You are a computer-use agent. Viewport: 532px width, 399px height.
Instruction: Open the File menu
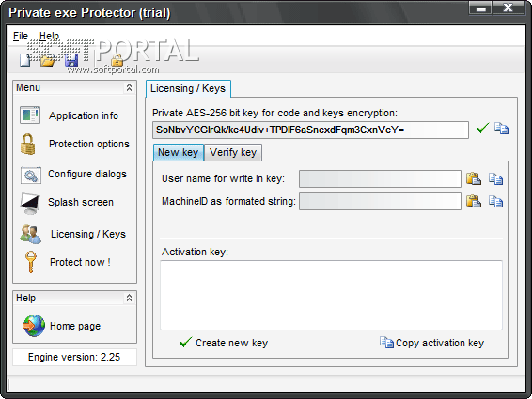click(x=21, y=36)
